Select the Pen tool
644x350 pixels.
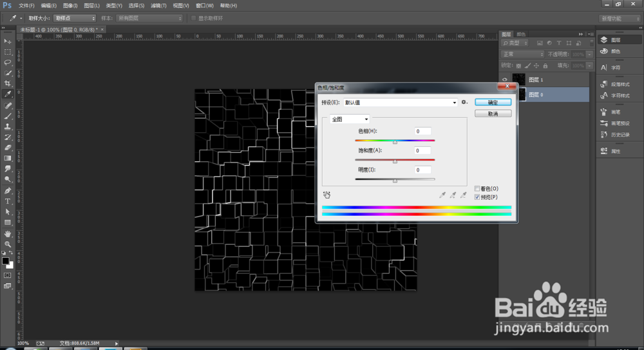pyautogui.click(x=7, y=191)
